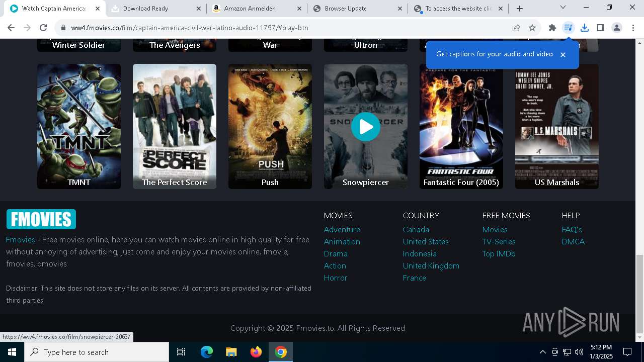This screenshot has width=644, height=362.
Task: Open the extensions puzzle icon
Action: pos(552,28)
